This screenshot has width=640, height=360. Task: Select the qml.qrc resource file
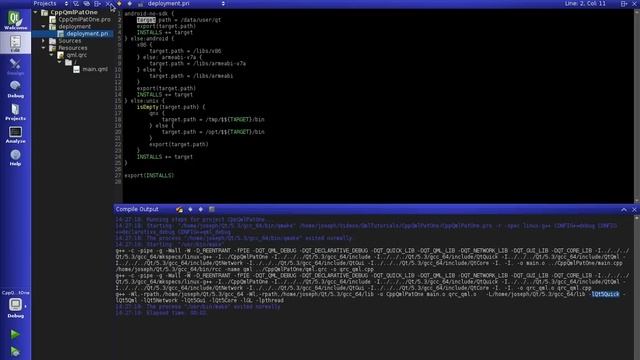(76, 55)
